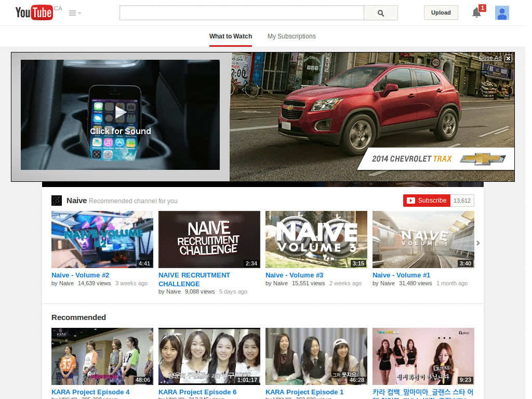Click KARA Project Episode 4 title
The image size is (532, 399).
tap(90, 392)
